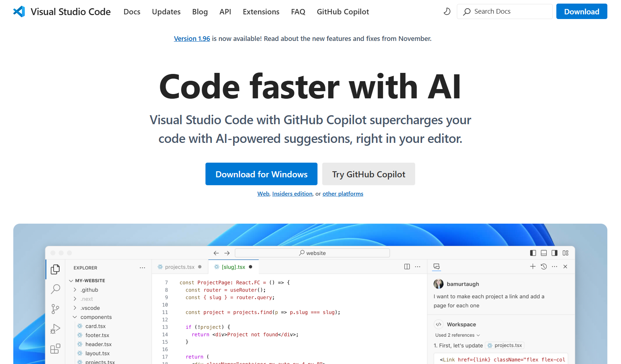
Task: Toggle the dark theme moon icon
Action: [x=447, y=11]
